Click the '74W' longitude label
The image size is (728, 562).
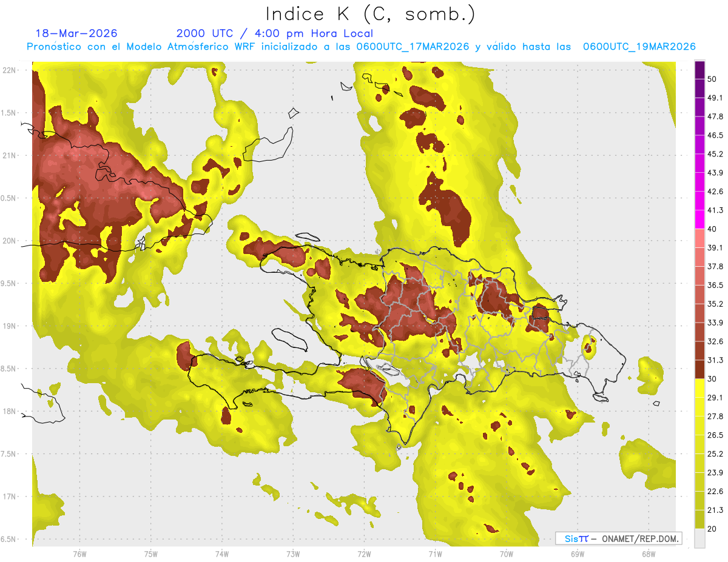point(222,554)
